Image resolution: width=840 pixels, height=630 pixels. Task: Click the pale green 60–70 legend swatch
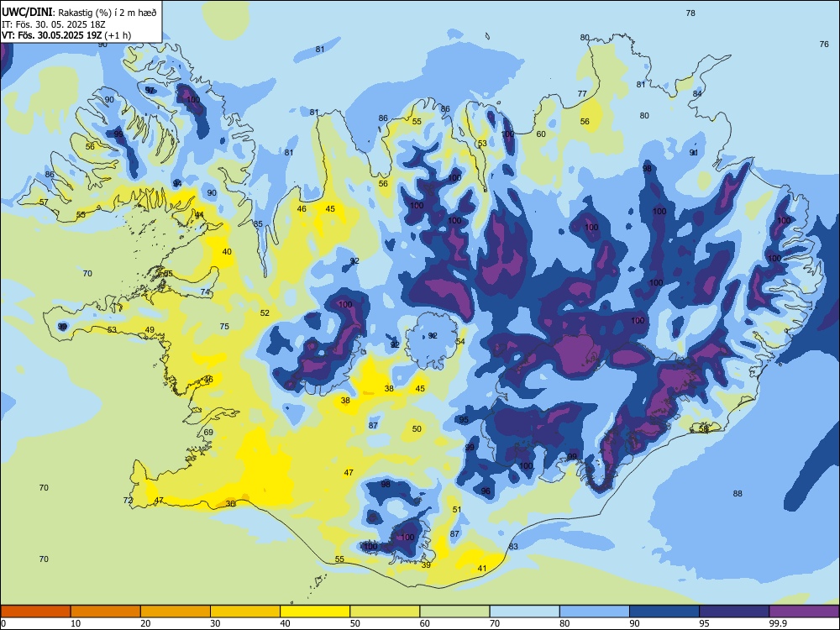[x=454, y=612]
